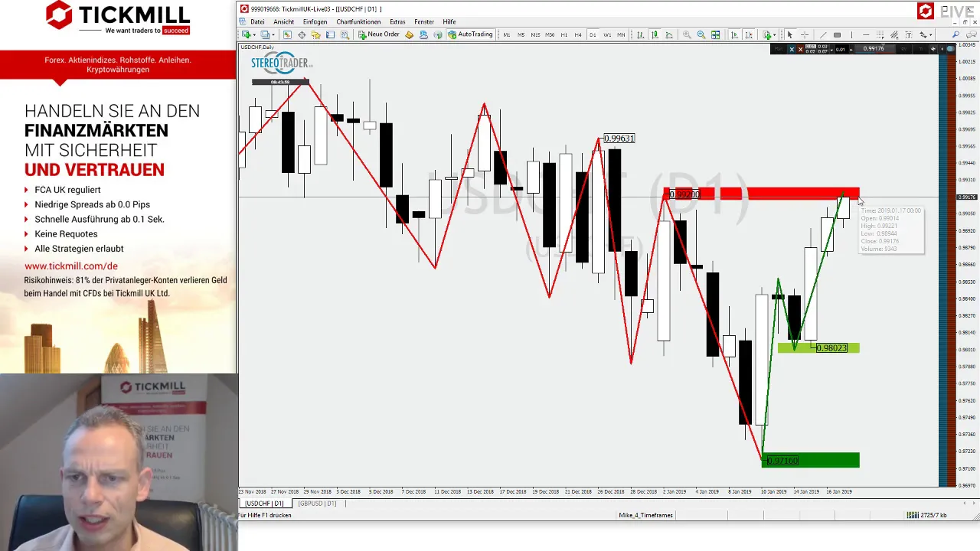Screen dimensions: 980x551
Task: Switch to H4 timeframe
Action: (x=578, y=34)
